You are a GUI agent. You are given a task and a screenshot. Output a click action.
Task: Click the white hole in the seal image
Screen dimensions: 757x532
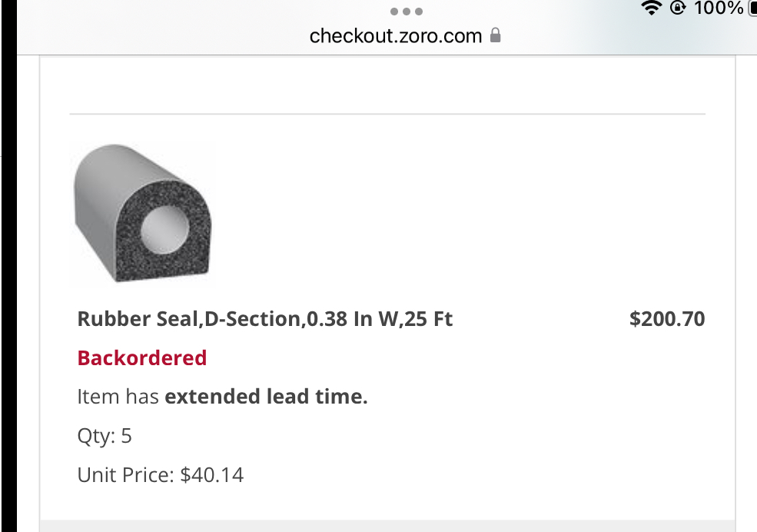[x=164, y=229]
